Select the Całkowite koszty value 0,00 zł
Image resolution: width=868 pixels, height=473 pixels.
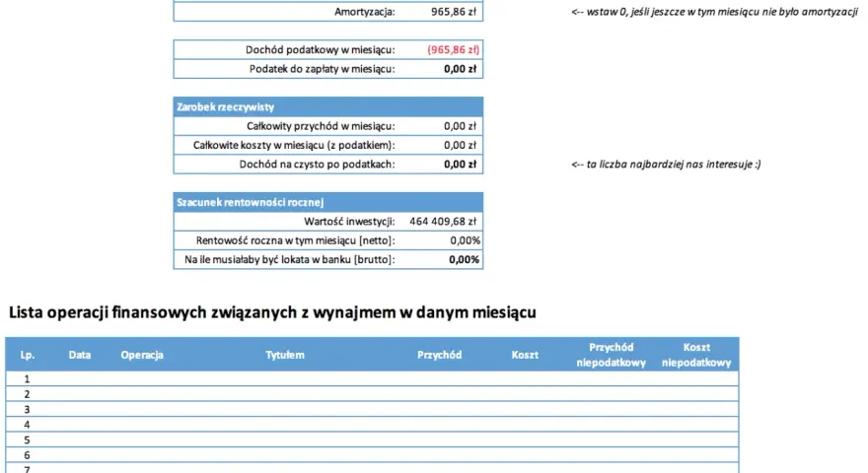pyautogui.click(x=460, y=145)
